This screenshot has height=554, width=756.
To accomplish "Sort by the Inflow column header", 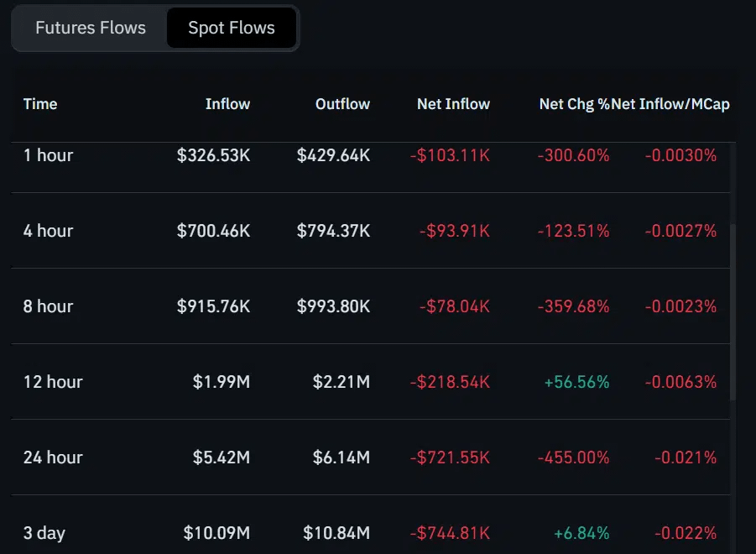I will coord(227,104).
